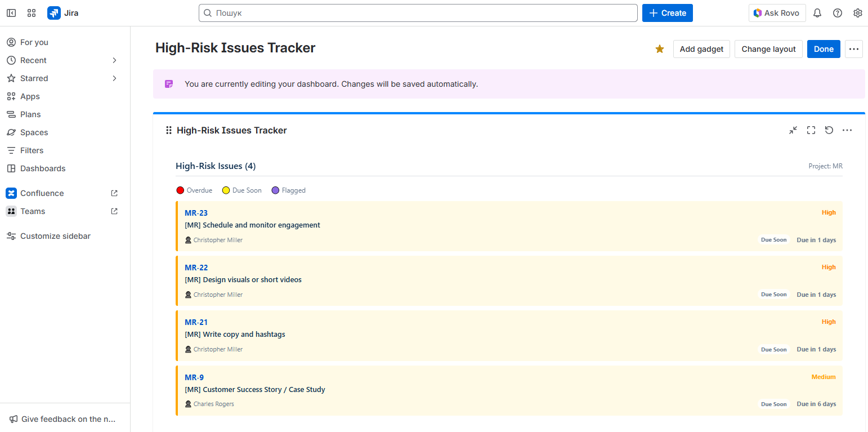The image size is (868, 432).
Task: Refresh the High-Risk Issues Tracker gadget
Action: coord(829,130)
